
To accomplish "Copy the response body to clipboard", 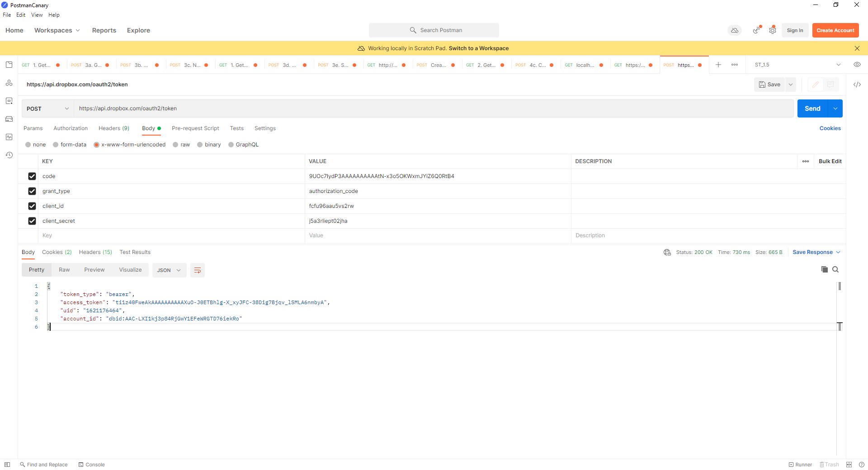I will click(824, 269).
